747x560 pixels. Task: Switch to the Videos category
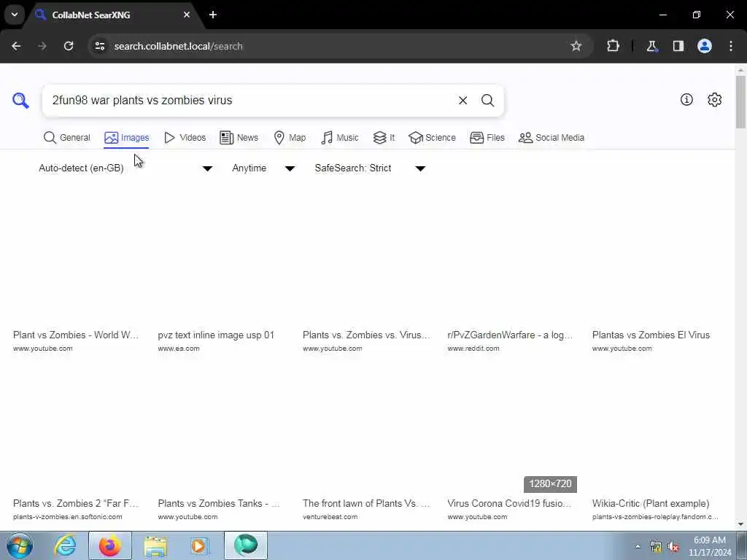coord(185,138)
